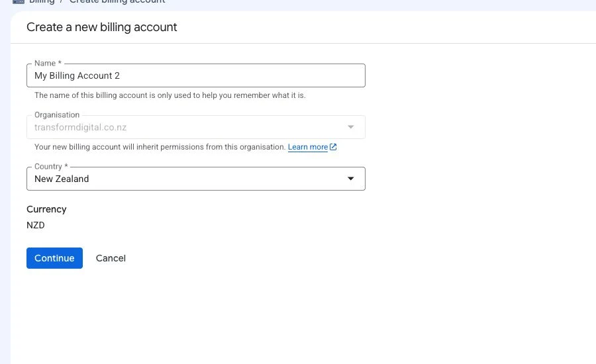Click the Organisation dropdown arrow
The height and width of the screenshot is (364, 596).
point(350,127)
